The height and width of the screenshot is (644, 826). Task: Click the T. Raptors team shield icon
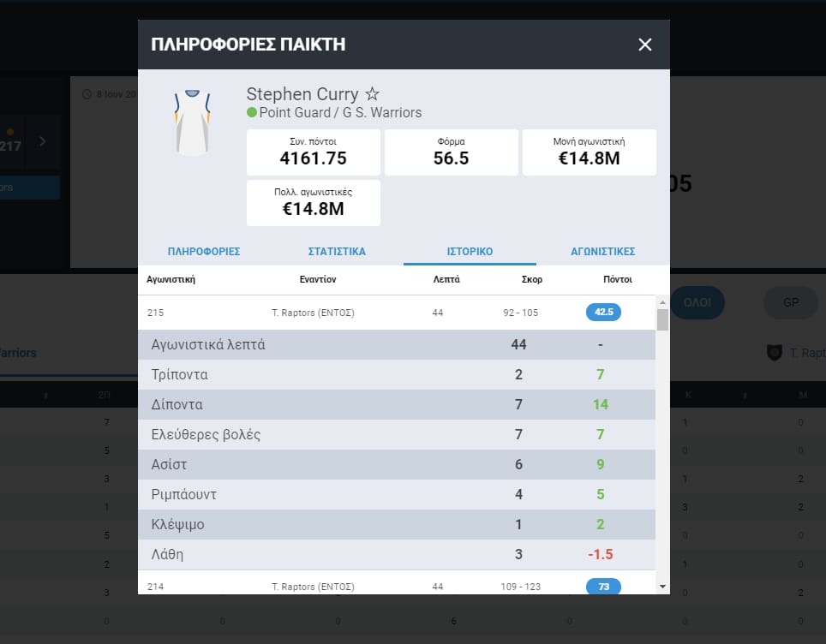pyautogui.click(x=774, y=353)
